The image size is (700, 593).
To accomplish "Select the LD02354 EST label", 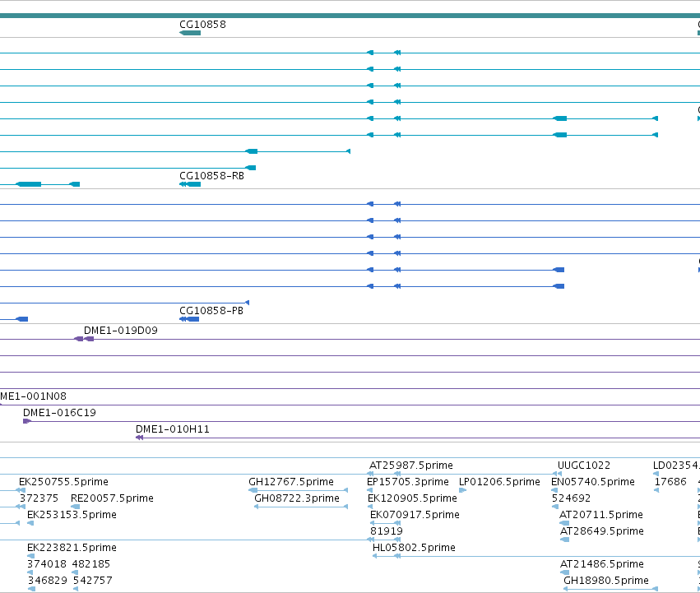I will [676, 466].
